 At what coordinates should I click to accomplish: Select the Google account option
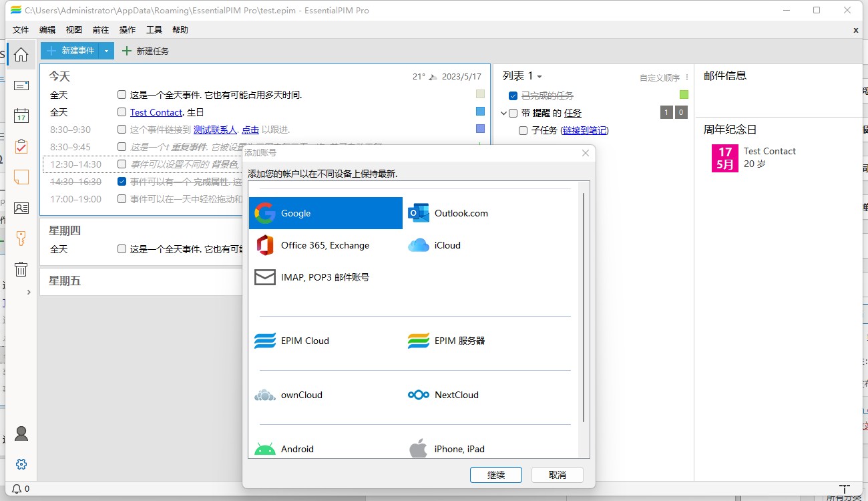point(326,213)
